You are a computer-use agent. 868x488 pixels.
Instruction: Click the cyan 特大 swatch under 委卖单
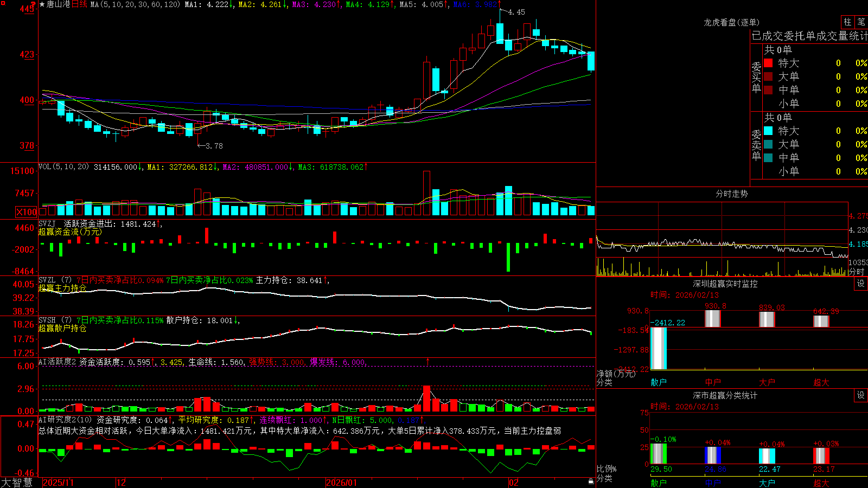point(768,131)
